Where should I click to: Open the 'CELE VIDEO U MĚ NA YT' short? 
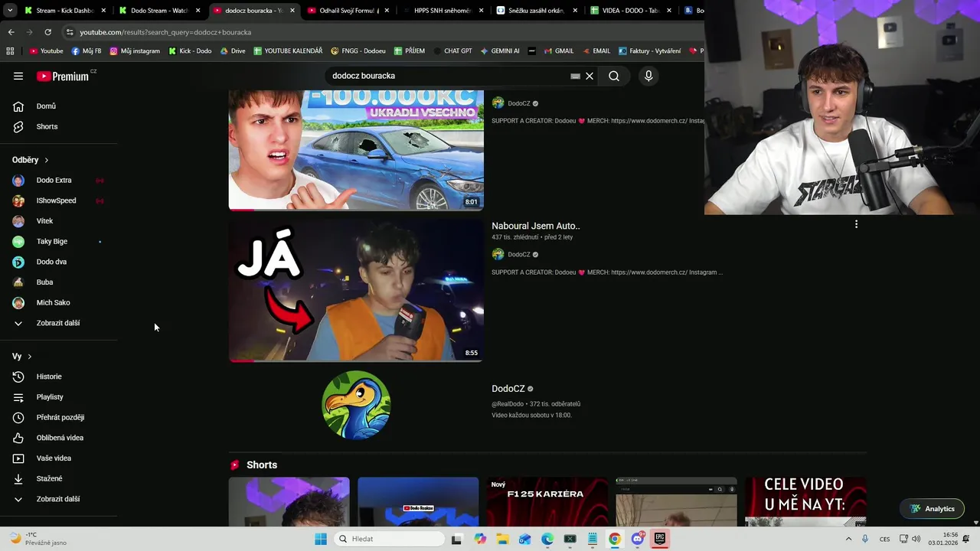pos(805,501)
